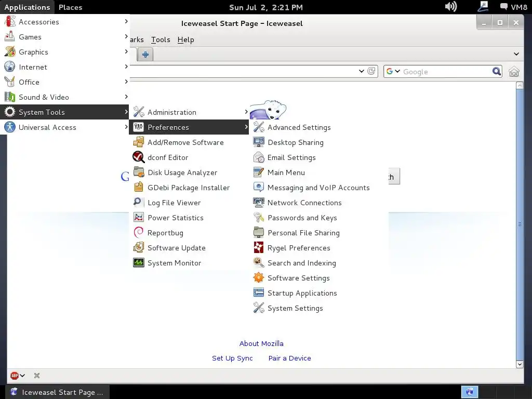This screenshot has height=399, width=532.
Task: Click the accessibility pen icon in top panel
Action: [483, 6]
